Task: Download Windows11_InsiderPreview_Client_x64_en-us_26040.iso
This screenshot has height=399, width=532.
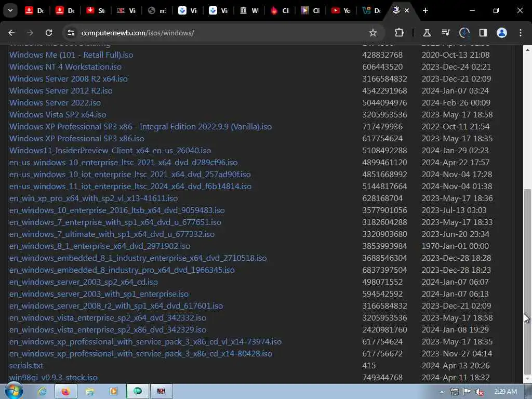Action: (x=110, y=151)
